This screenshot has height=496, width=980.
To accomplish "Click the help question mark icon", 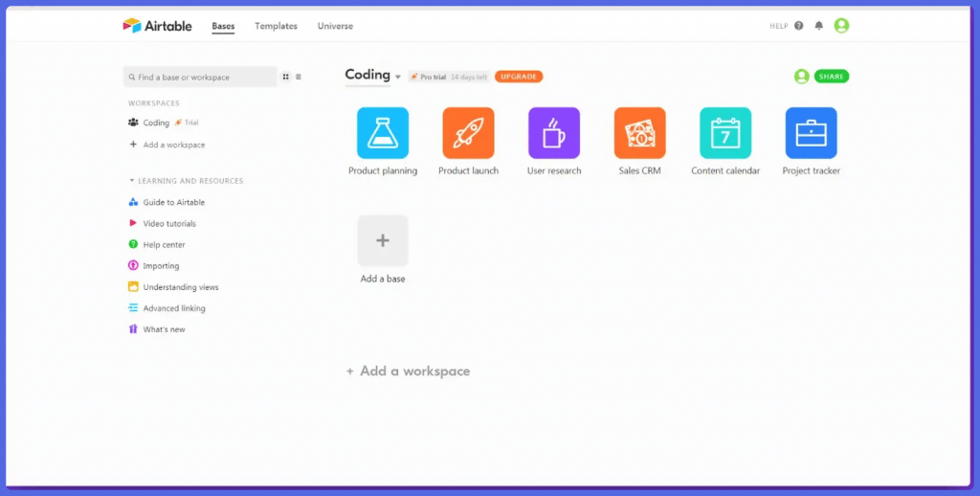I will (799, 26).
